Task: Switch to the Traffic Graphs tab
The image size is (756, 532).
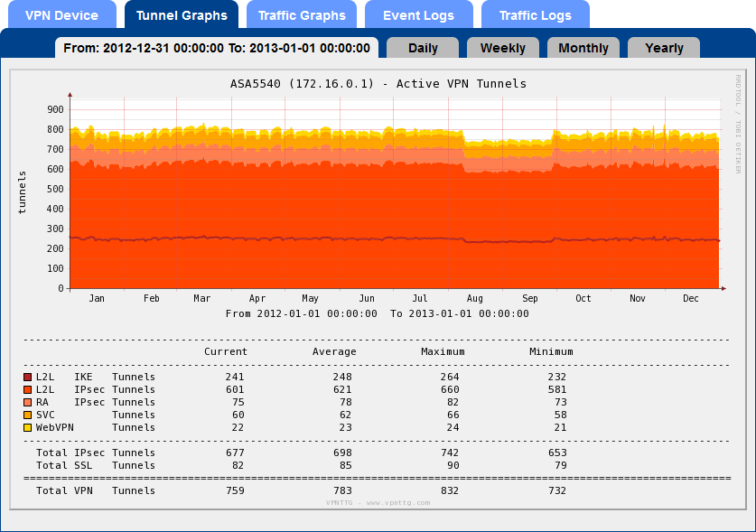Action: [x=302, y=15]
